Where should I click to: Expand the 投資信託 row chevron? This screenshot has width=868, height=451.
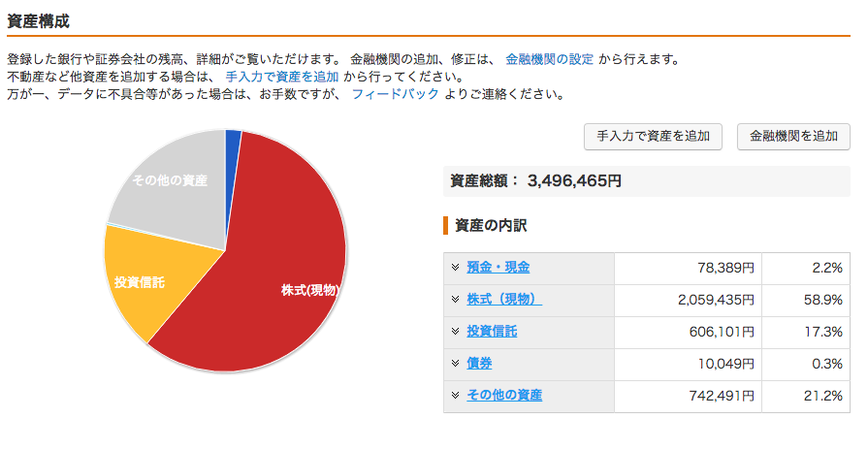[455, 332]
